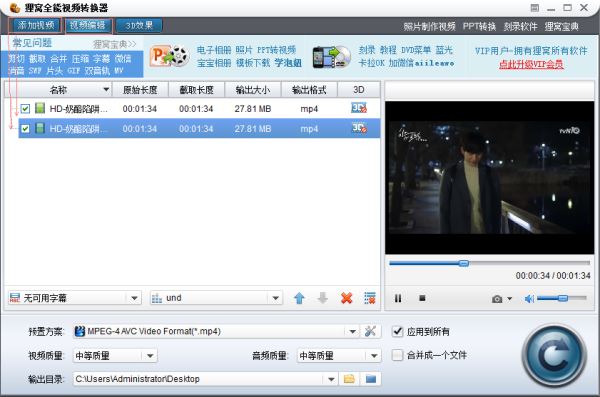
Task: Click the volume slider
Action: point(562,298)
